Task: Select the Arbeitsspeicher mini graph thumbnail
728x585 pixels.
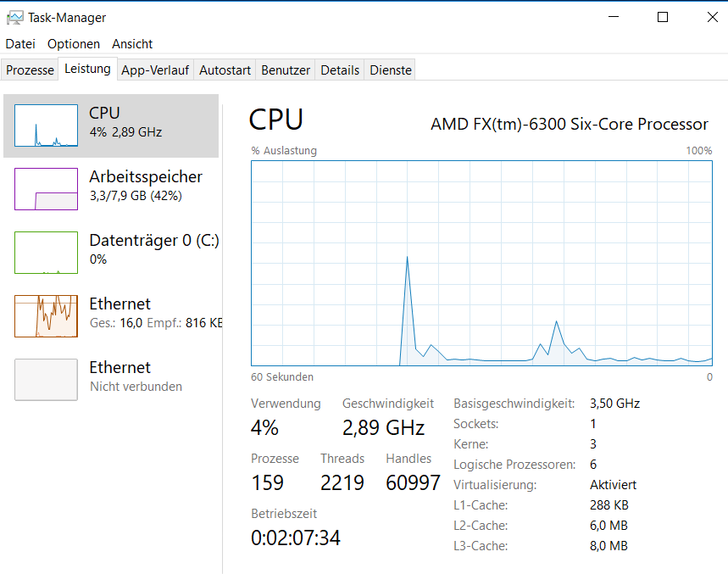Action: 46,189
